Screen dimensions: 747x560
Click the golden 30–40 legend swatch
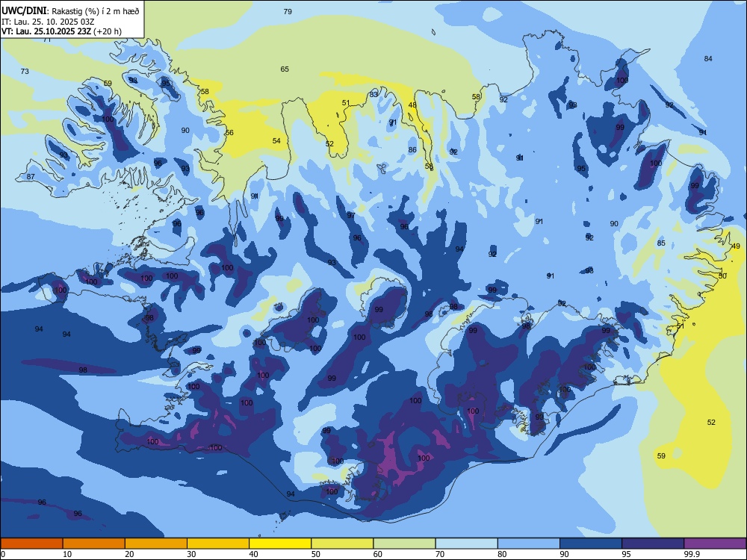coord(218,544)
